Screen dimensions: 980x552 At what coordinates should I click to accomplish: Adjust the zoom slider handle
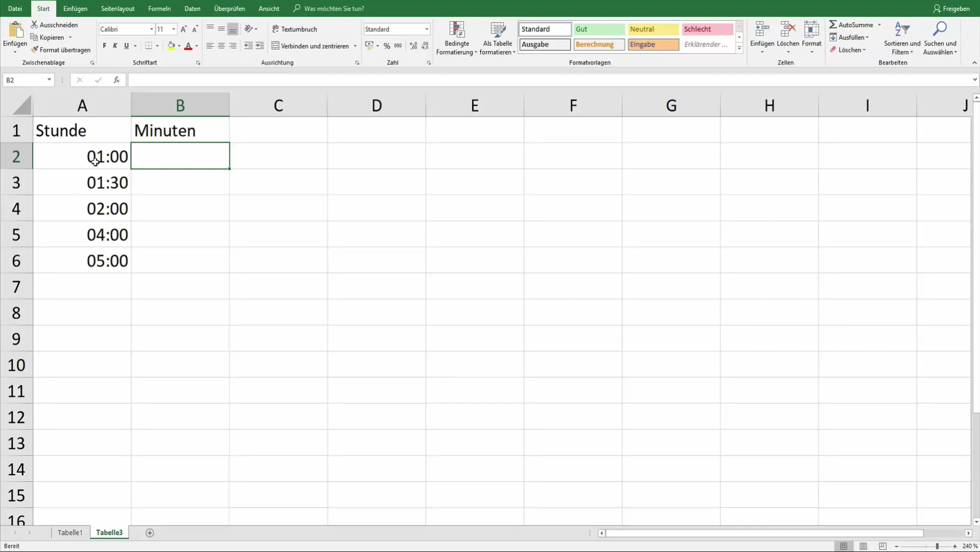(x=937, y=546)
